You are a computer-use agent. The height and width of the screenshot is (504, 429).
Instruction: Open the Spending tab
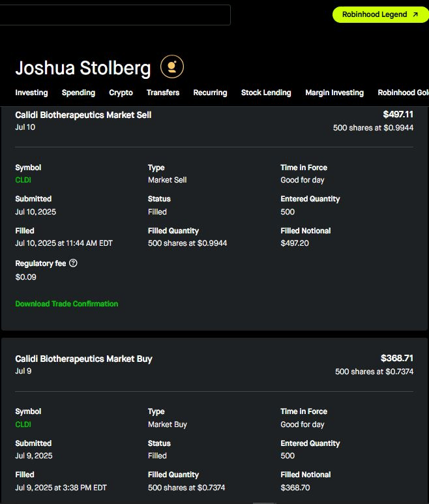[78, 93]
